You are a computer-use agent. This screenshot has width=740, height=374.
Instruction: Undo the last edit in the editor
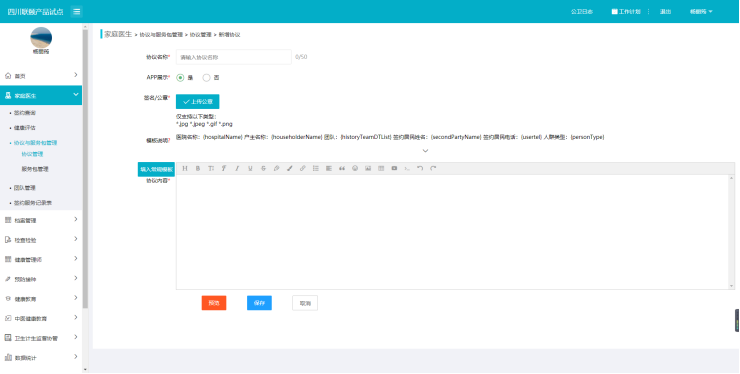click(420, 169)
